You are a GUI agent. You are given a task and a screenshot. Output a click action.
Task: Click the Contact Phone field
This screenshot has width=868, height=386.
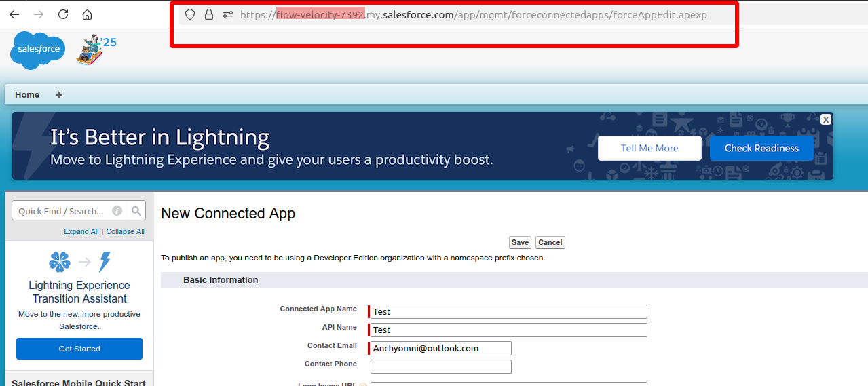tap(440, 366)
